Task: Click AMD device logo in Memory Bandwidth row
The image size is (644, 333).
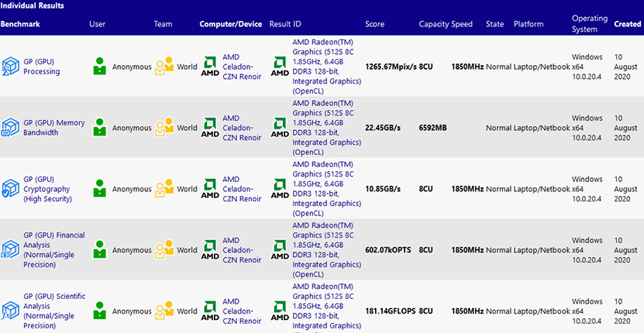Action: (210, 128)
